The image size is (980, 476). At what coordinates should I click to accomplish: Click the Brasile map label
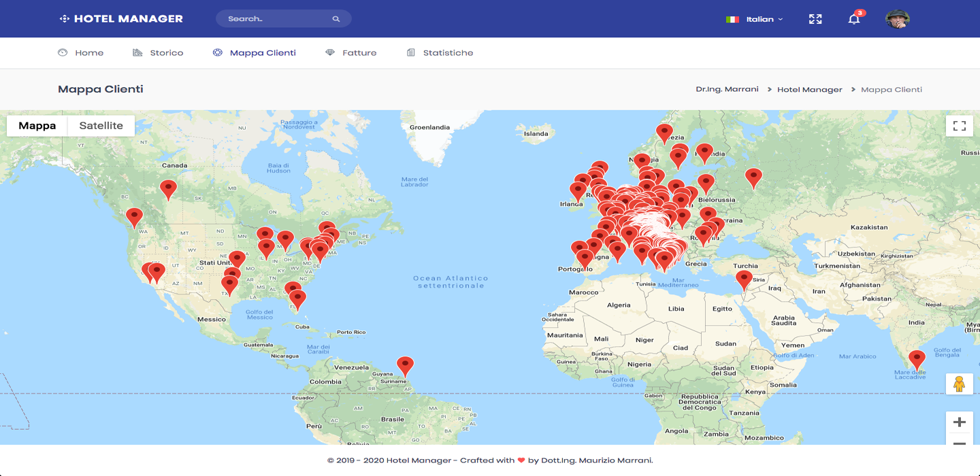click(393, 420)
